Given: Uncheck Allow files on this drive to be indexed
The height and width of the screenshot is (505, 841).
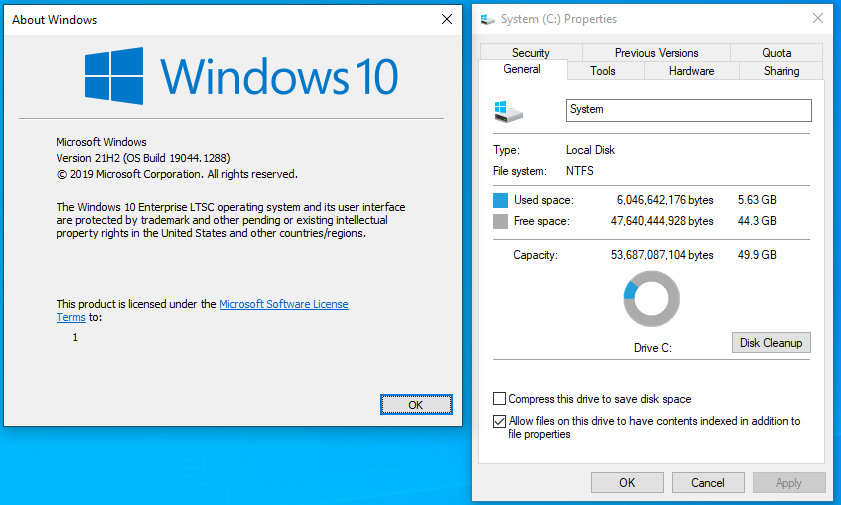Looking at the screenshot, I should click(499, 421).
